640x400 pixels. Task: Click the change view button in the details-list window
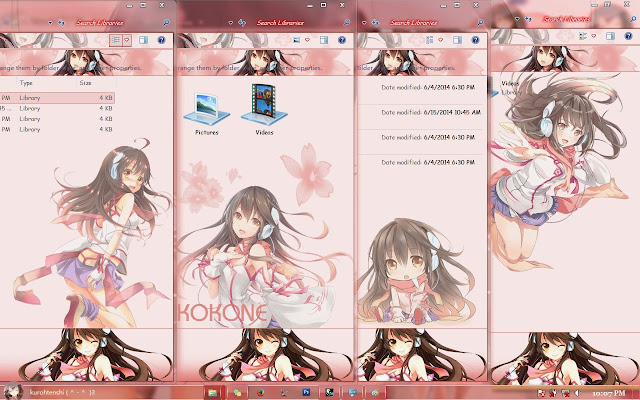[x=116, y=40]
